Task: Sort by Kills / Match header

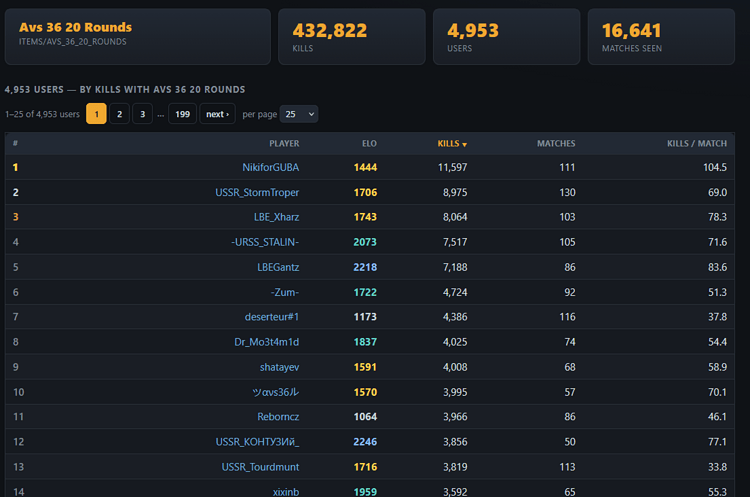Action: coord(696,144)
